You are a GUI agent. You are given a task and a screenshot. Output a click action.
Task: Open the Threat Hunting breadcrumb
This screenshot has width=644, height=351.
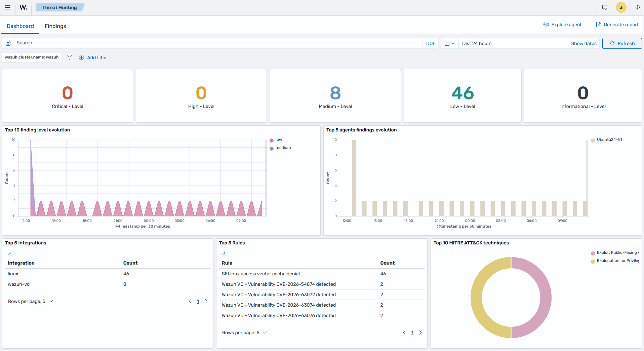(60, 7)
